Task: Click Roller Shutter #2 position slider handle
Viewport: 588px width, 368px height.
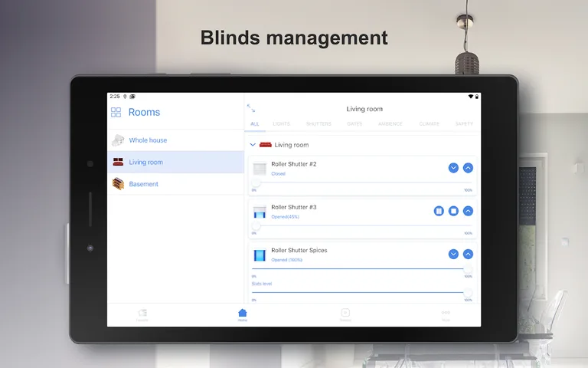Action: pyautogui.click(x=256, y=182)
